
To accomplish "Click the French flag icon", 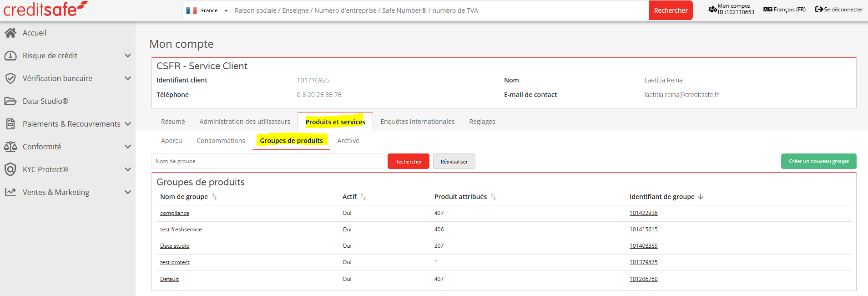I will [x=192, y=10].
